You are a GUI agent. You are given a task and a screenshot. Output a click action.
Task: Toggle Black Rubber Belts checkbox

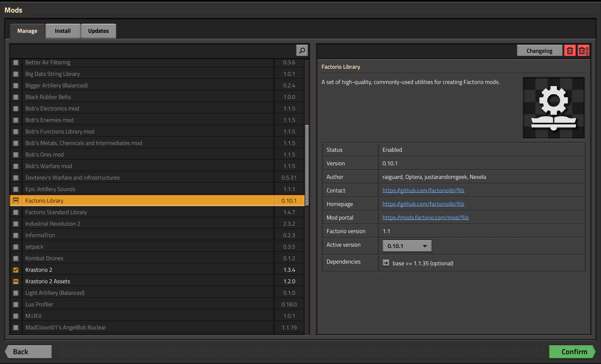(16, 97)
